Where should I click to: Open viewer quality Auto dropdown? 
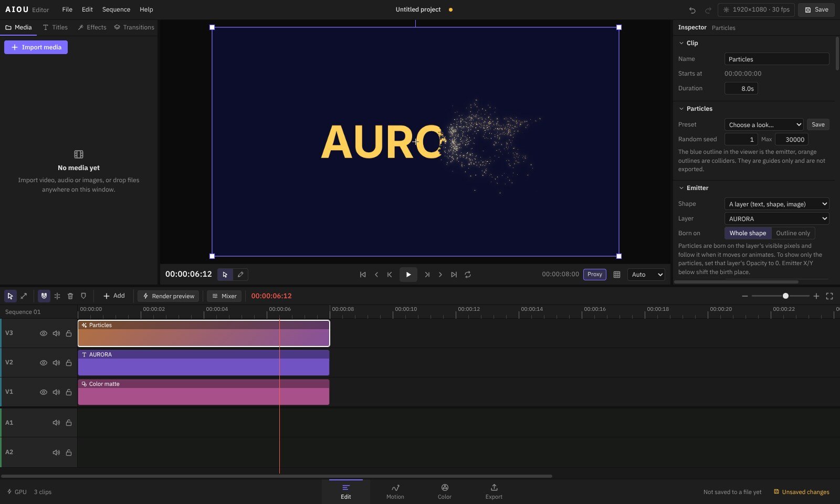[x=646, y=275]
